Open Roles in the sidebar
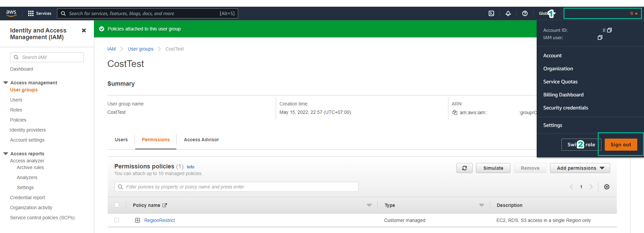This screenshot has height=233, width=644. [x=16, y=110]
